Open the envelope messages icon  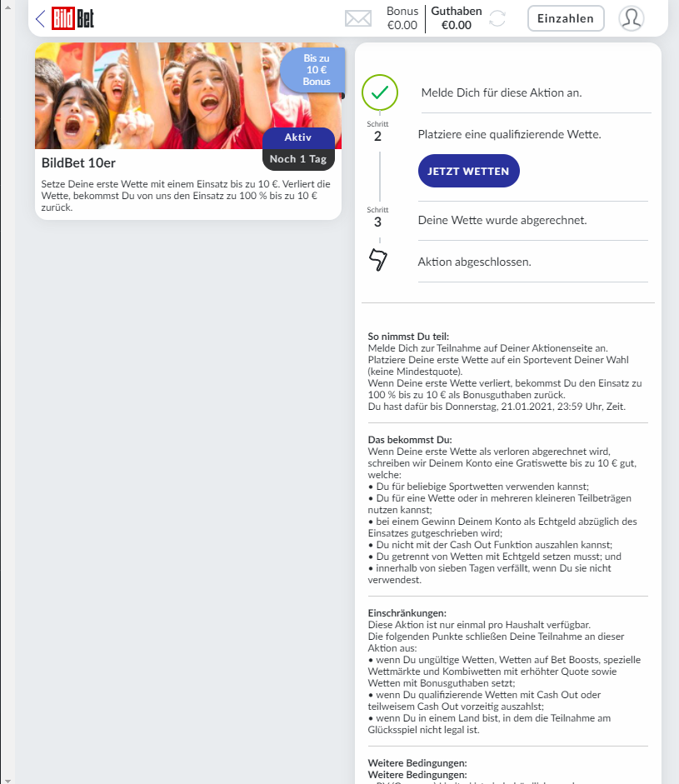(358, 18)
